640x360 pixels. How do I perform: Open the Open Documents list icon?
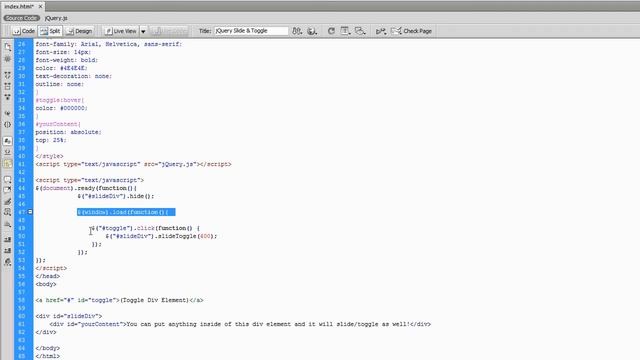7,47
